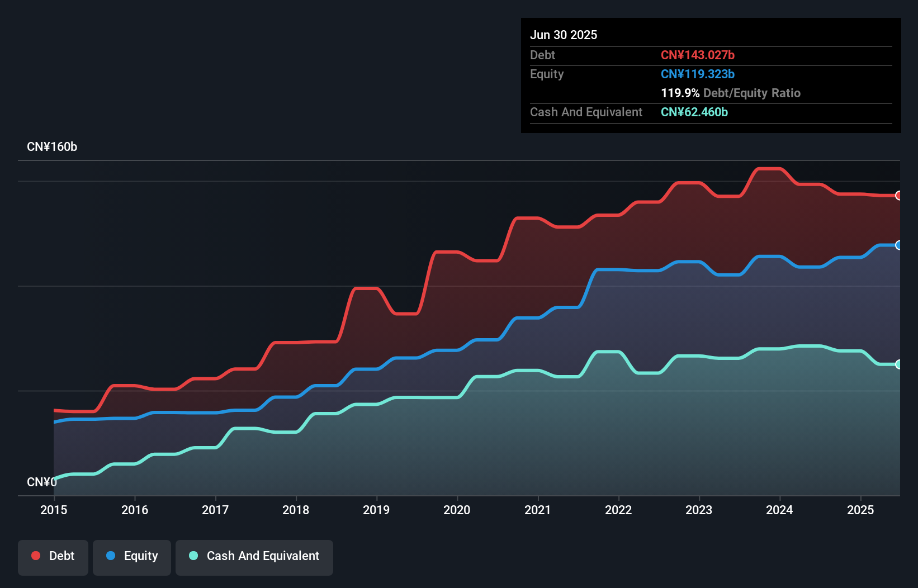Click the teal Cash And Equivalent legend dot
This screenshot has width=918, height=588.
pyautogui.click(x=193, y=556)
